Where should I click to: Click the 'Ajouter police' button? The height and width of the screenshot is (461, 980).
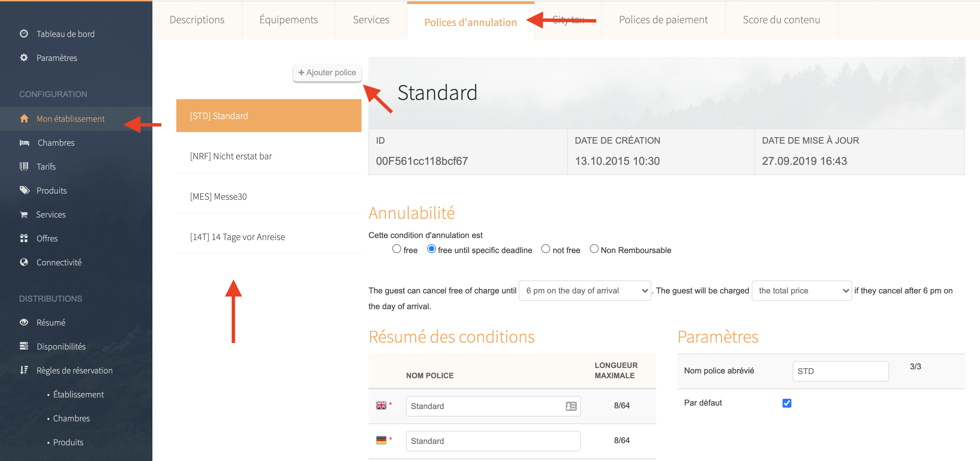(x=327, y=72)
